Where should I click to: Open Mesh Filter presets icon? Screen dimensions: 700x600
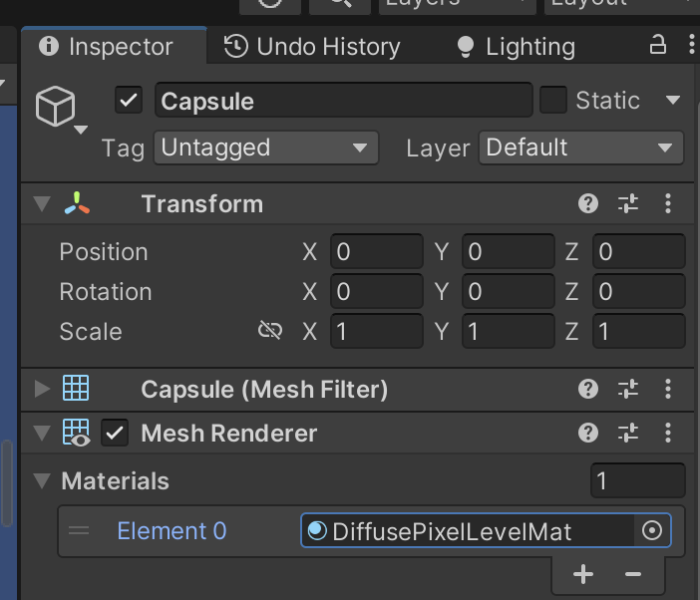[x=628, y=389]
